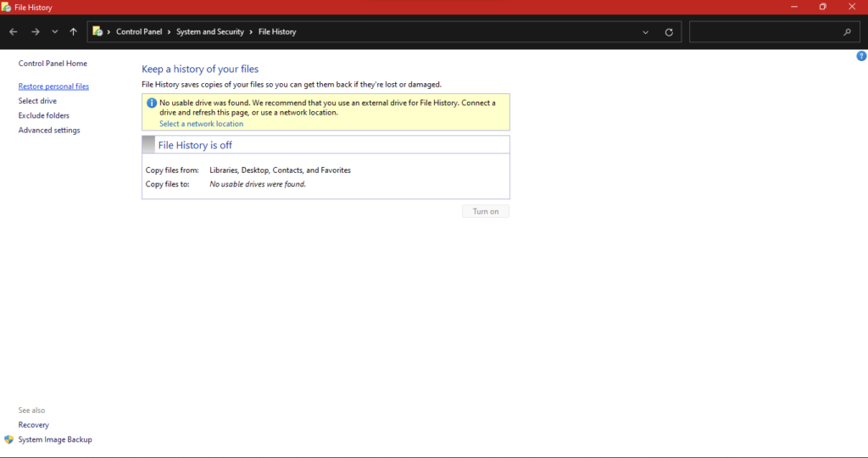Open the recent locations chevron dropdown
Image resolution: width=868 pixels, height=458 pixels.
(55, 32)
